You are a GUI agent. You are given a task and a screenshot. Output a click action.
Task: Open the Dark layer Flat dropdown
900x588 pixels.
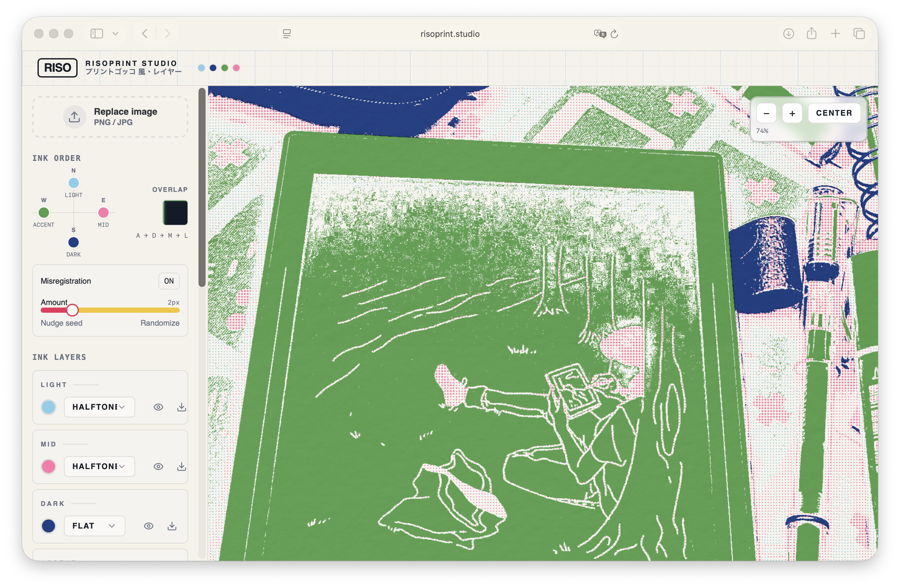coord(94,526)
